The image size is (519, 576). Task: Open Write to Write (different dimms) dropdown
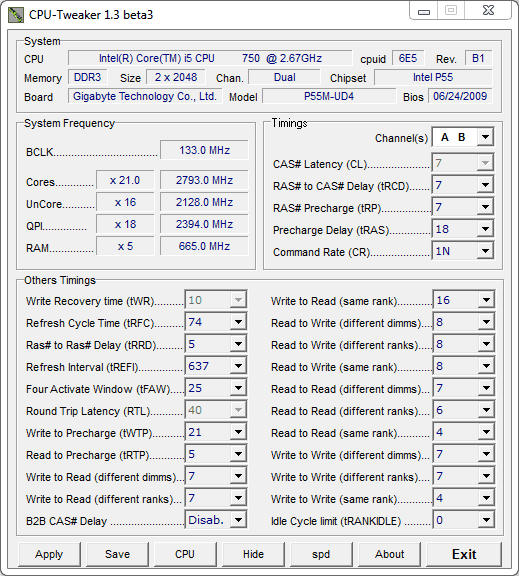point(486,454)
